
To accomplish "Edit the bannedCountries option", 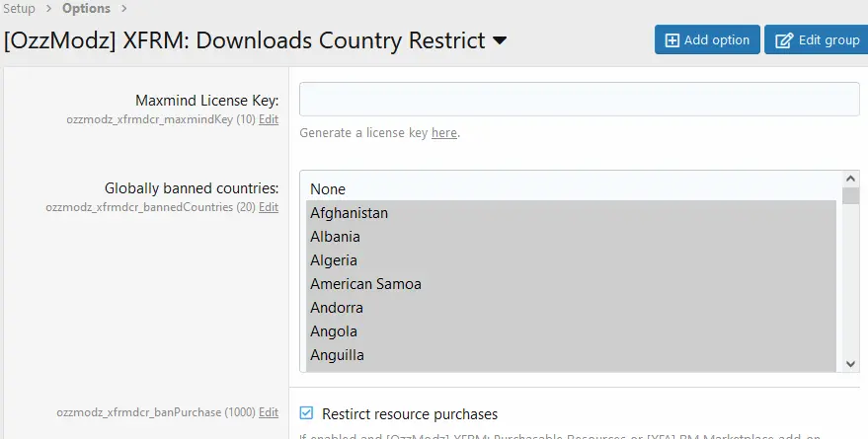I will [269, 208].
